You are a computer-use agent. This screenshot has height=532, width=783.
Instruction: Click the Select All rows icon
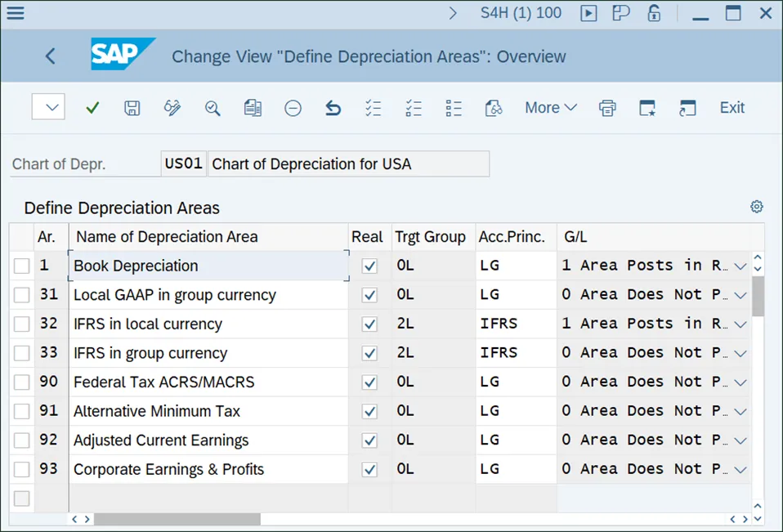click(373, 108)
